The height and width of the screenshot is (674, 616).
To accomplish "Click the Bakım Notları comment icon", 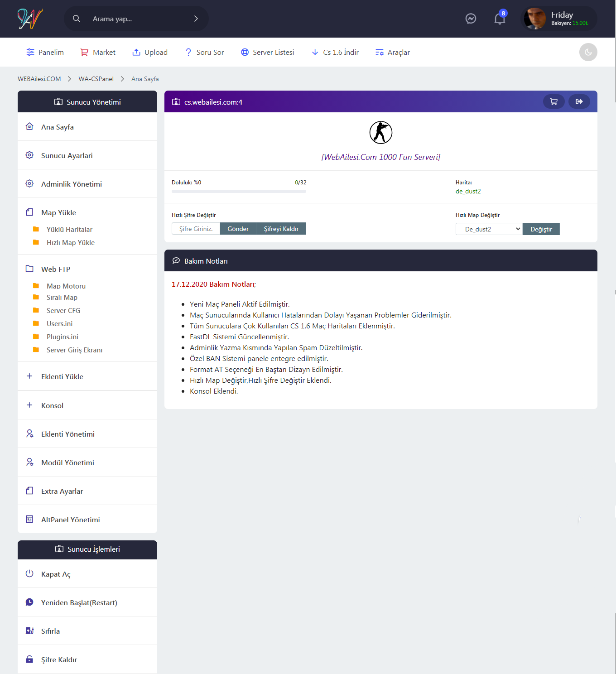I will click(176, 260).
